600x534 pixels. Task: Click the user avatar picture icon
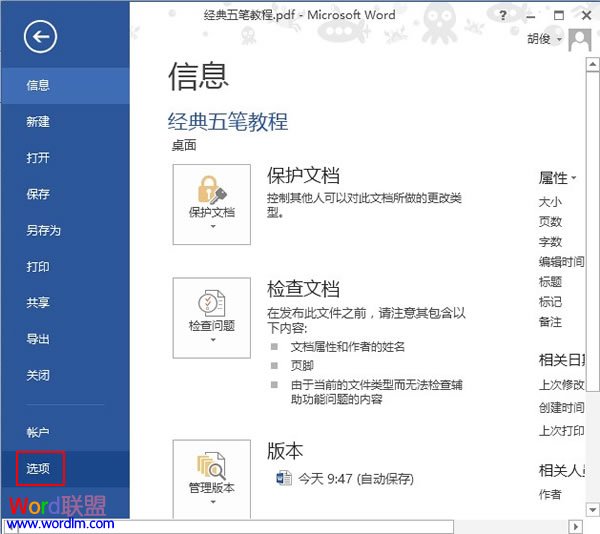click(579, 39)
